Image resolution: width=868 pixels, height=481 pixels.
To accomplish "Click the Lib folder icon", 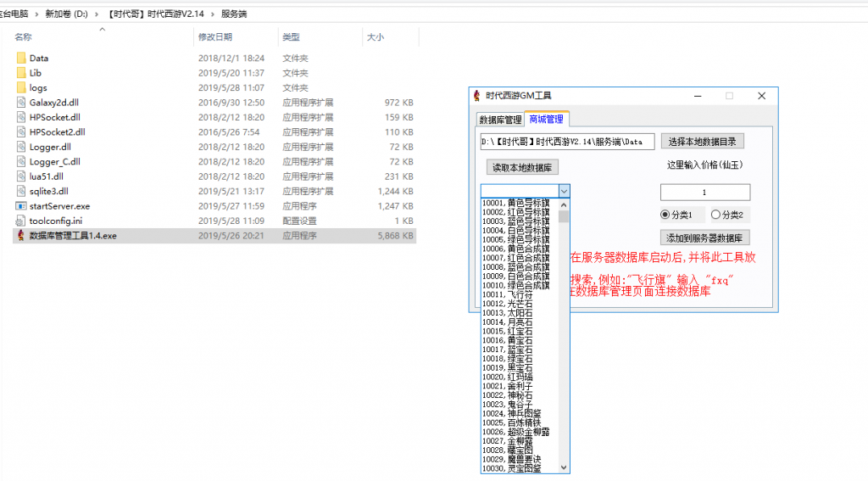I will coord(21,73).
